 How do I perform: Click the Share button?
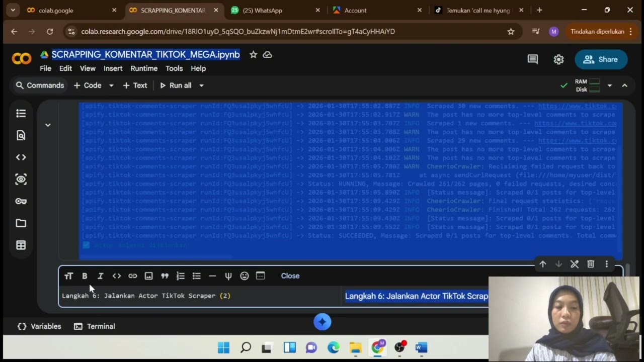(x=601, y=59)
